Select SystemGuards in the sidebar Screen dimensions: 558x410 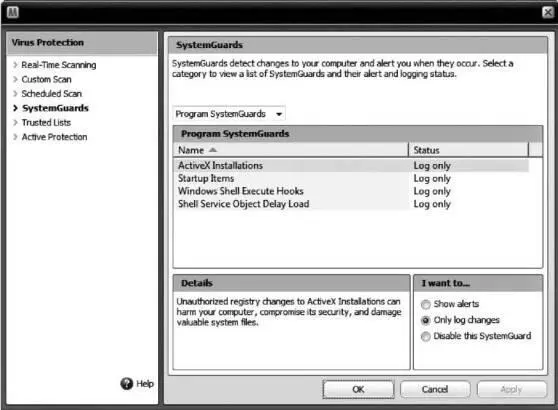pos(55,108)
